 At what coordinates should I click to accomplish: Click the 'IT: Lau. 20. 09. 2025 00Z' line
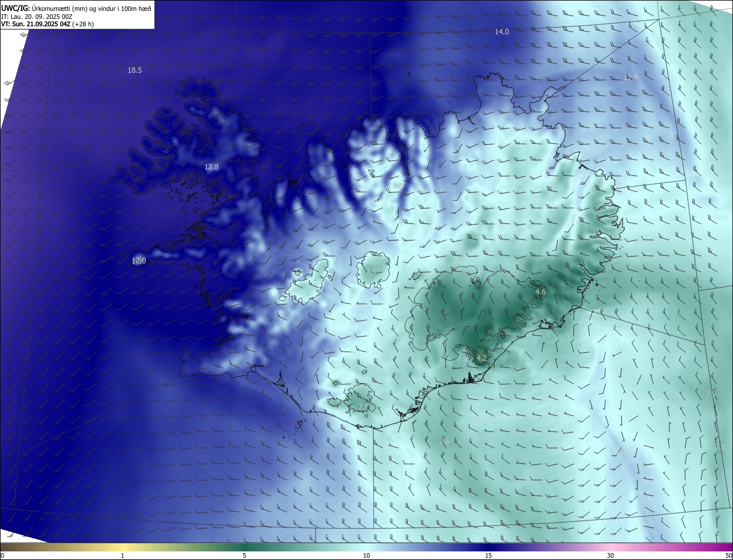38,16
